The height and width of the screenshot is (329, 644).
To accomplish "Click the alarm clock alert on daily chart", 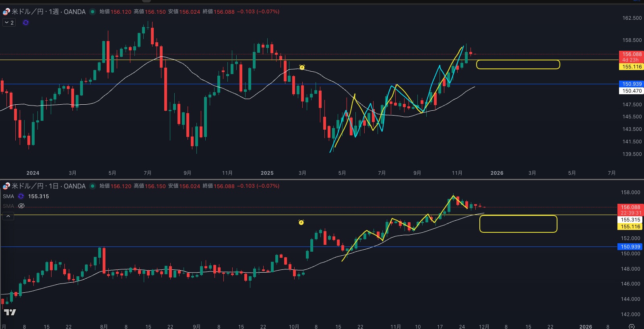I will click(301, 222).
